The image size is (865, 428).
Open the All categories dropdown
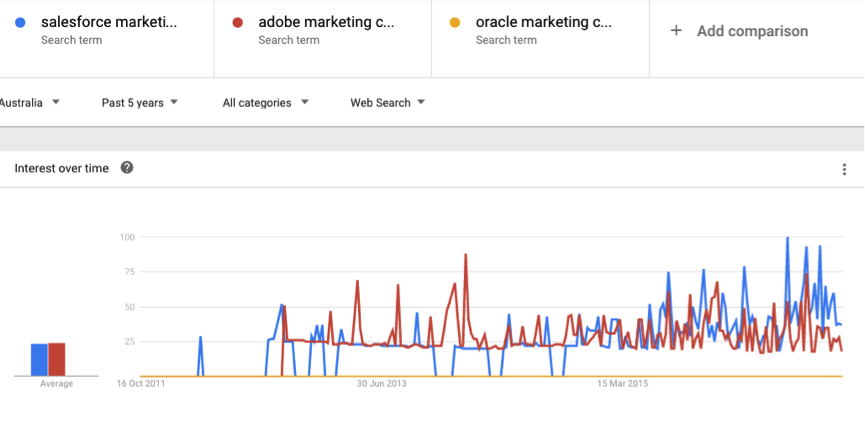[265, 103]
